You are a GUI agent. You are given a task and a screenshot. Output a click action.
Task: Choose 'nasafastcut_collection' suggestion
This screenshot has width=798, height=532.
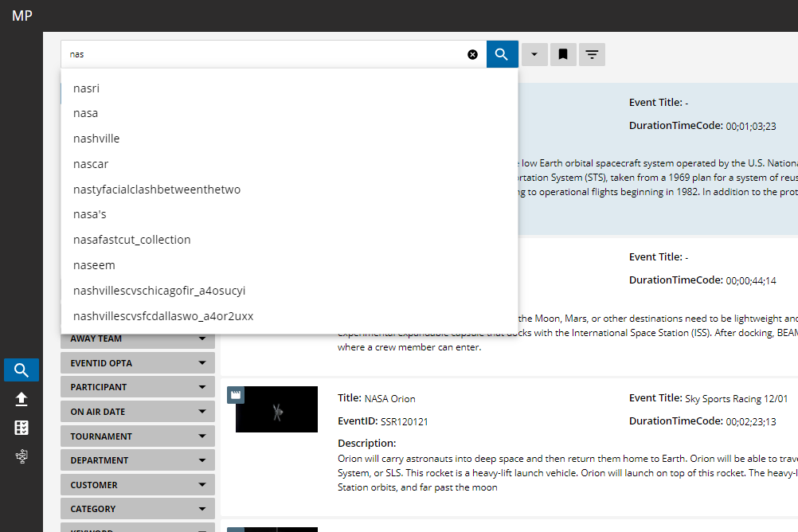(132, 240)
